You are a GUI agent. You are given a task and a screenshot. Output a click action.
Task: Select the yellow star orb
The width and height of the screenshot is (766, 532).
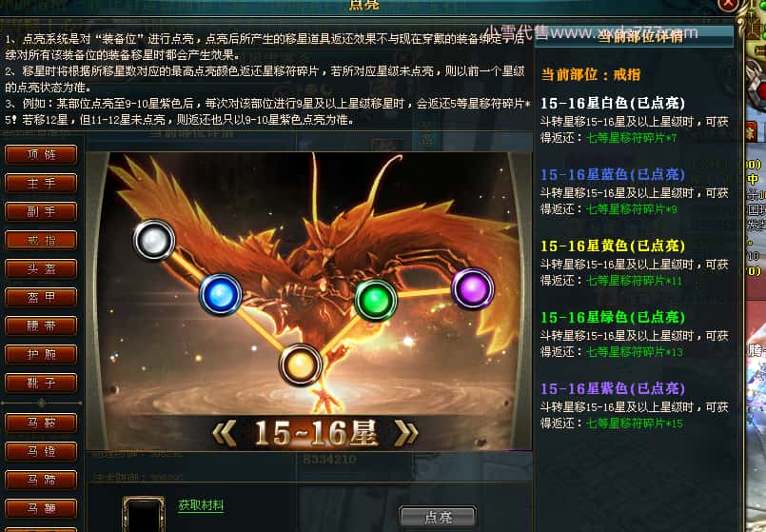point(300,365)
